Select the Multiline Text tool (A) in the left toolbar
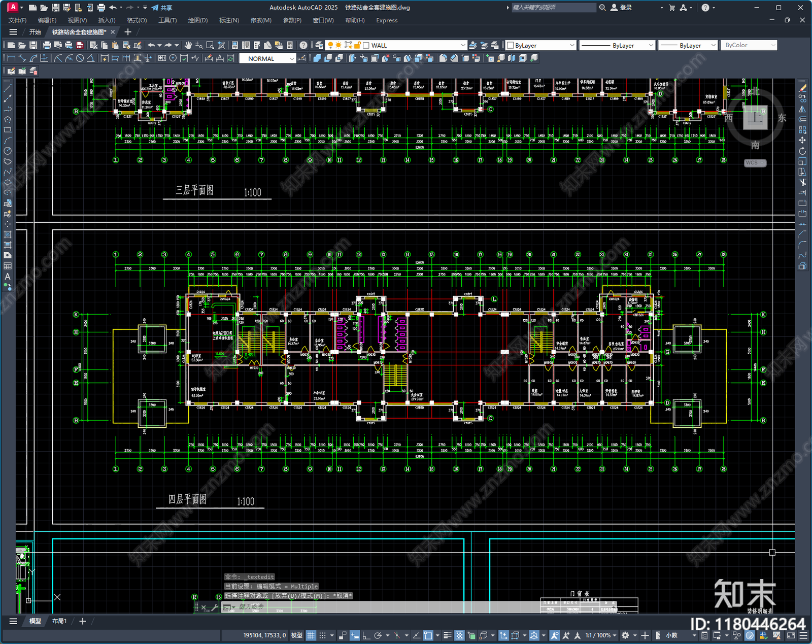The height and width of the screenshot is (644, 812). [8, 277]
